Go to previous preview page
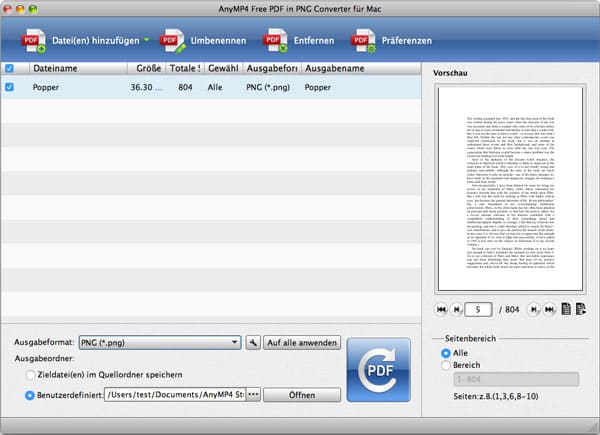This screenshot has height=435, width=600. pos(456,309)
